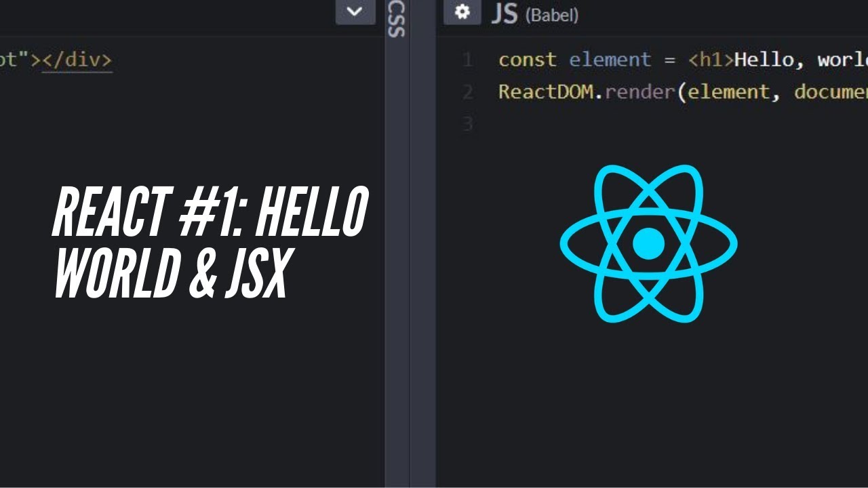The image size is (868, 488).
Task: Click the closing </div> tag in HTML
Action: (x=77, y=60)
